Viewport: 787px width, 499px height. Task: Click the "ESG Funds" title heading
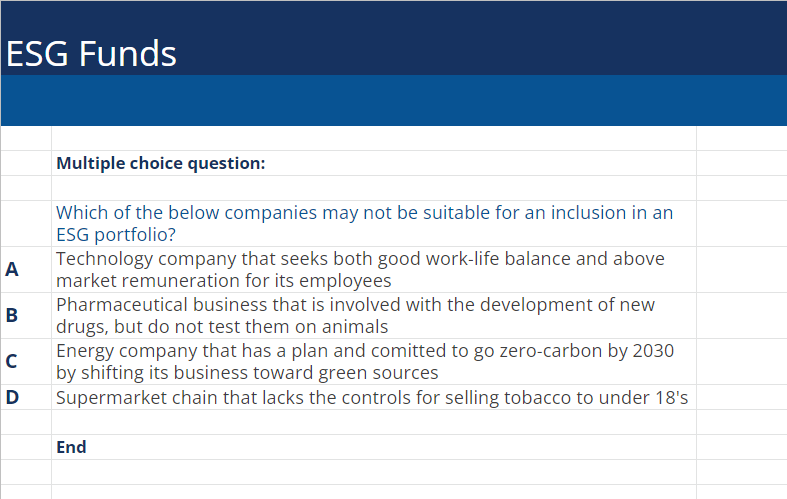[91, 53]
